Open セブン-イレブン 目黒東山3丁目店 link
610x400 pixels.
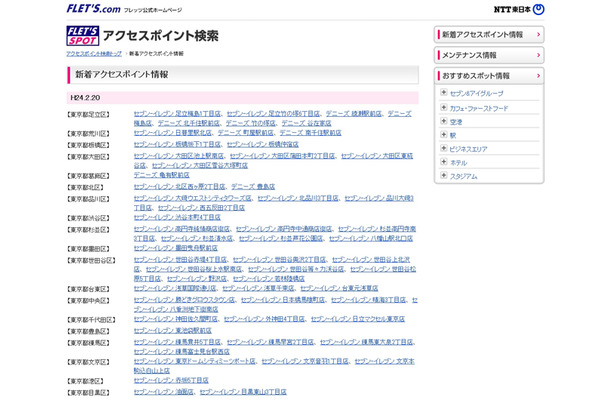[243, 393]
